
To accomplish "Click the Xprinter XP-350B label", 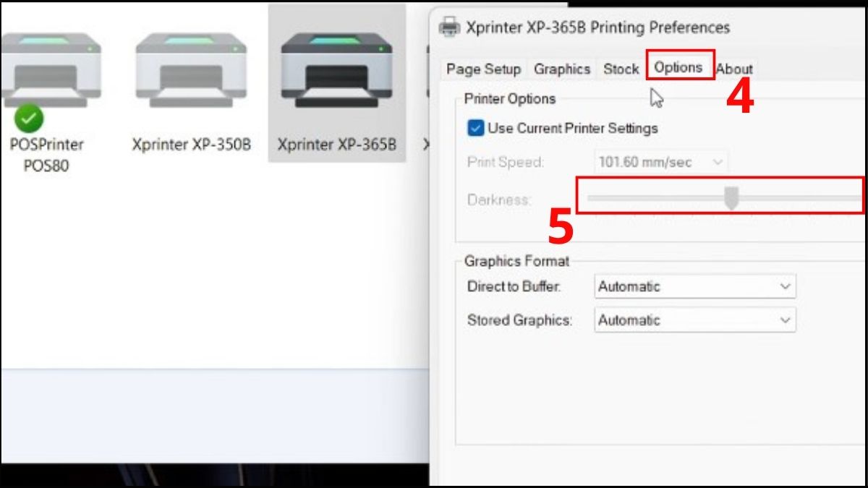I will [192, 145].
